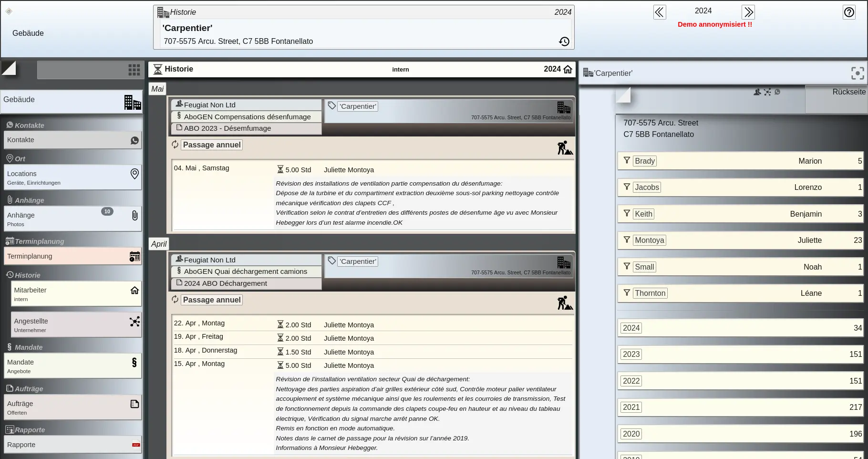Image resolution: width=868 pixels, height=459 pixels.
Task: Click the building icon in the April 'Carpentier' card
Action: (564, 262)
